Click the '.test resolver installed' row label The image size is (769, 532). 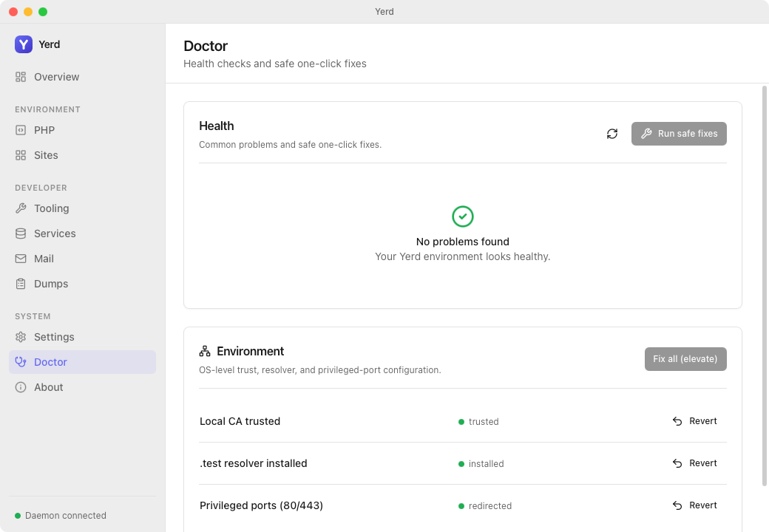pos(254,463)
